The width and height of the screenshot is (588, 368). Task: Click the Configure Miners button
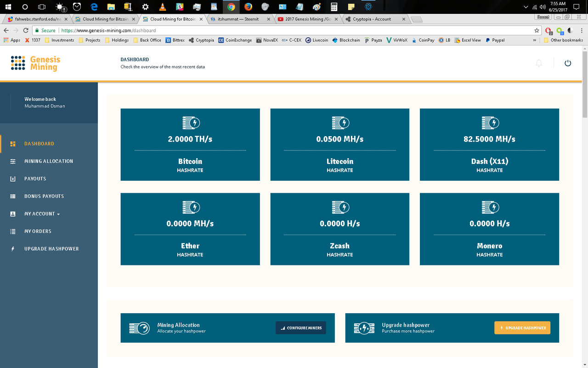301,328
